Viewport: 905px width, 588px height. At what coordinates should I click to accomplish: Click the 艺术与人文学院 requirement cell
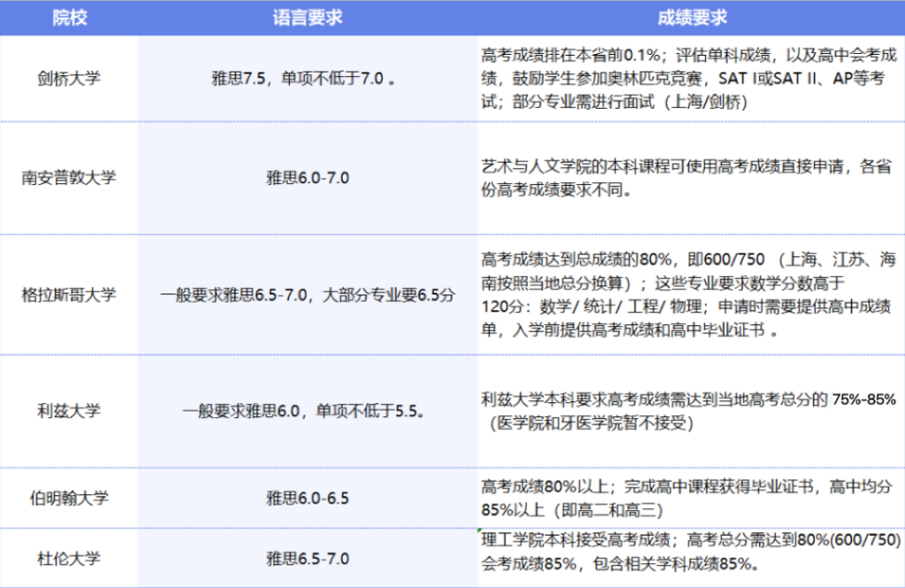point(691,177)
